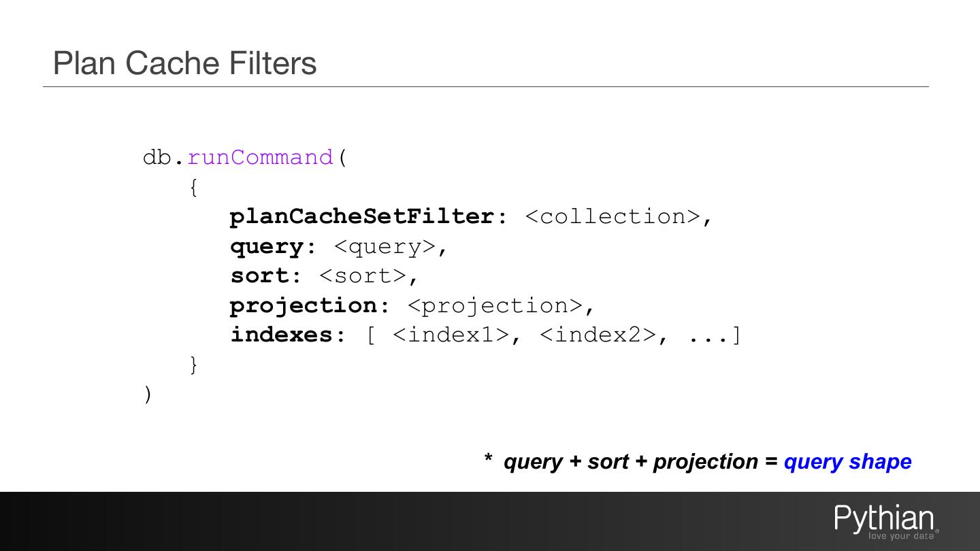Click the asterisk before the footnote

point(488,459)
